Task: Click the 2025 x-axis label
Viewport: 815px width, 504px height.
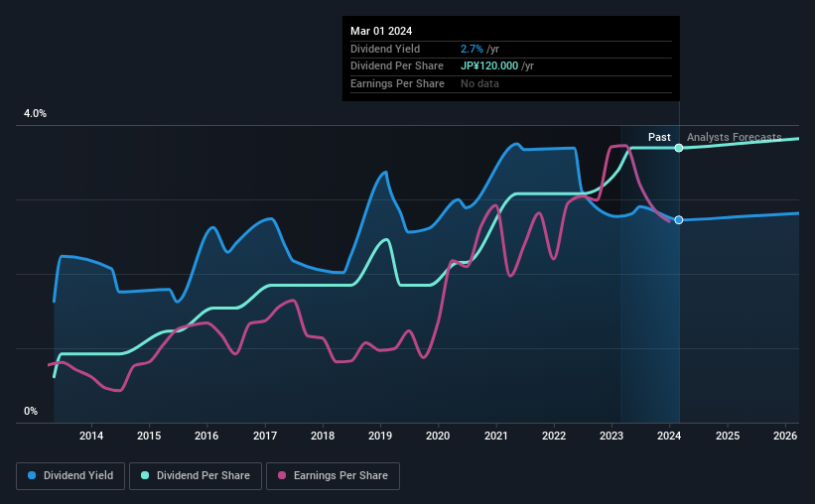Action: (728, 436)
